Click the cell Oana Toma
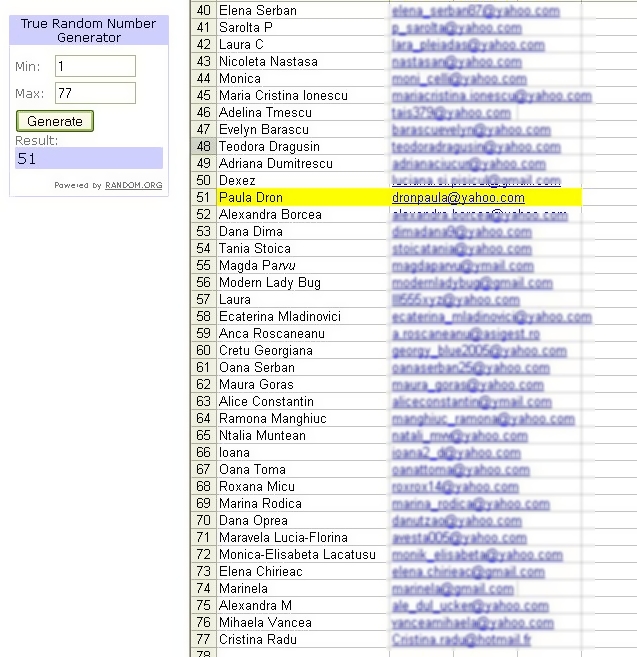The height and width of the screenshot is (657, 637). point(303,469)
